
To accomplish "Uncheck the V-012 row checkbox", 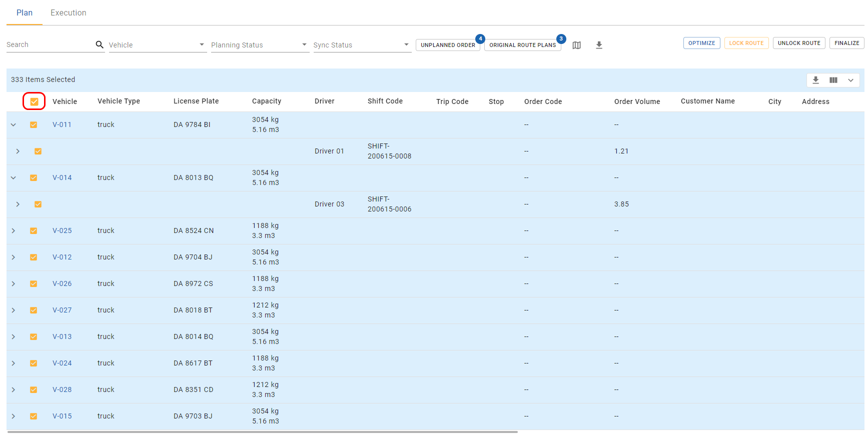I will click(34, 257).
